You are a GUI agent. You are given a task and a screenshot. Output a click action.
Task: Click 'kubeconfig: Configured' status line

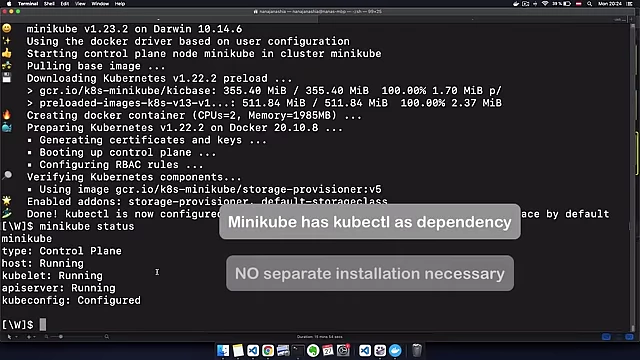(71, 300)
